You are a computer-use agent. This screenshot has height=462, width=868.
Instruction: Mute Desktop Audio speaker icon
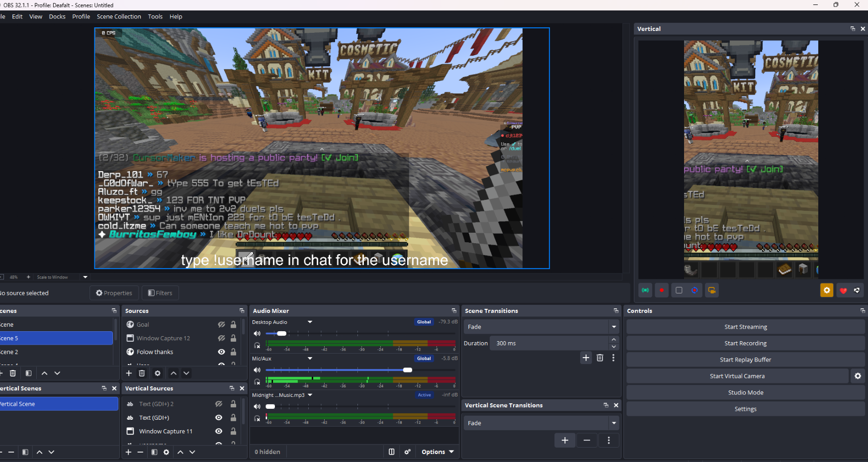257,334
